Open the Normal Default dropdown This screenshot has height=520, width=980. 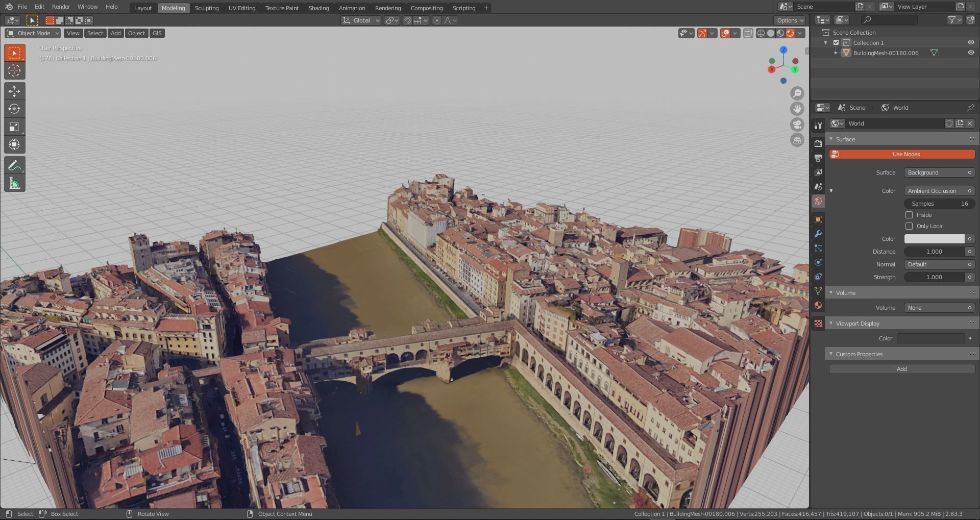tap(939, 264)
